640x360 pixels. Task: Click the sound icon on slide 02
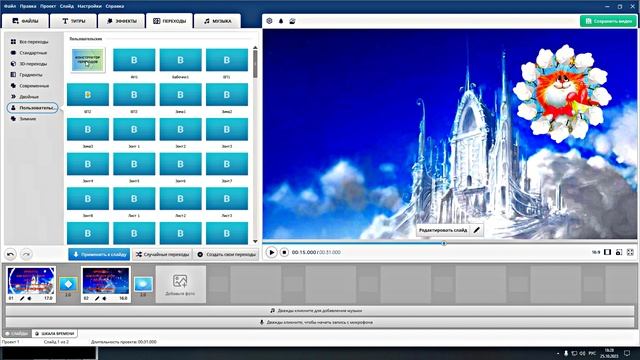pos(104,298)
